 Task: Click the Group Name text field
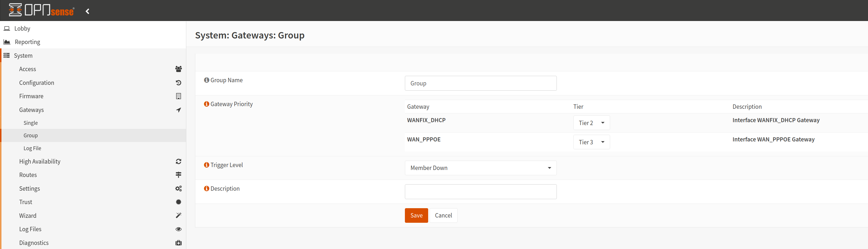[480, 83]
